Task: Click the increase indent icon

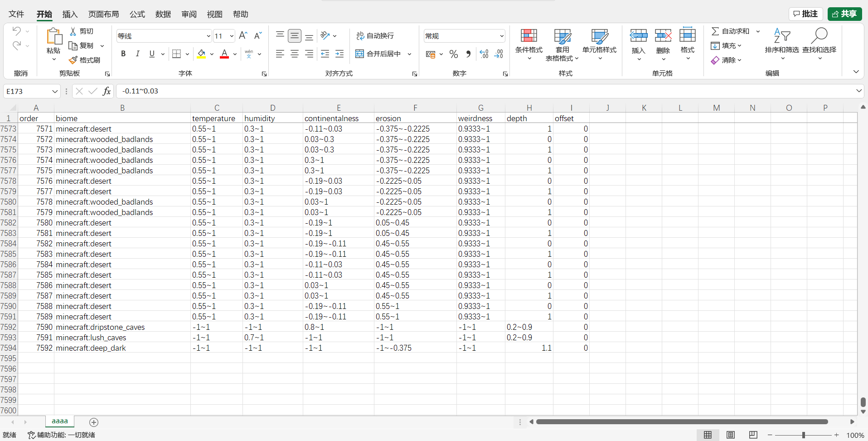Action: [x=339, y=54]
